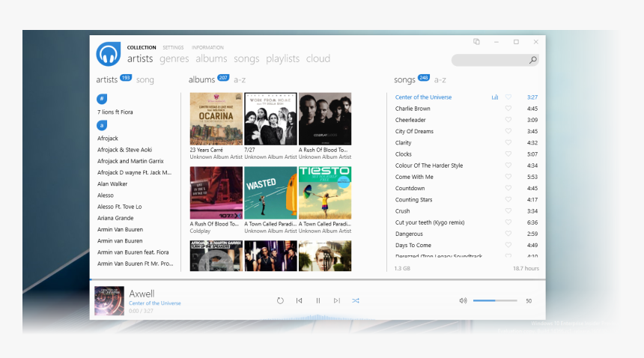Play the song Cut your teeth (Kygo remix)
The image size is (644, 358).
pyautogui.click(x=430, y=222)
